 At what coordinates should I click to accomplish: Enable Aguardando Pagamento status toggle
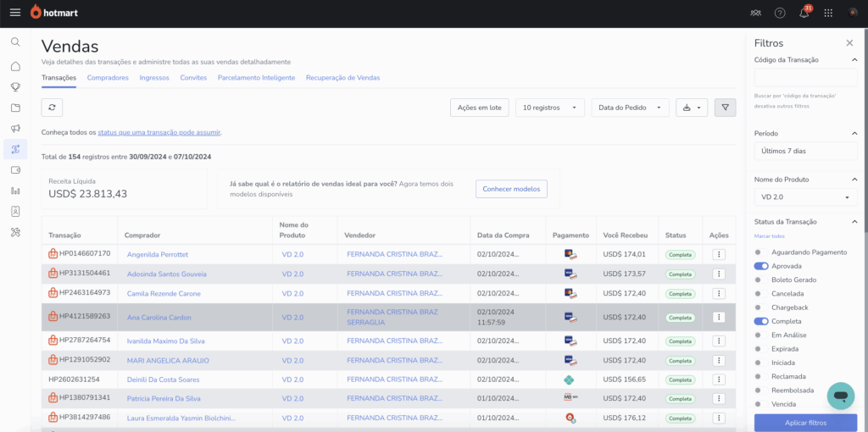coord(761,252)
